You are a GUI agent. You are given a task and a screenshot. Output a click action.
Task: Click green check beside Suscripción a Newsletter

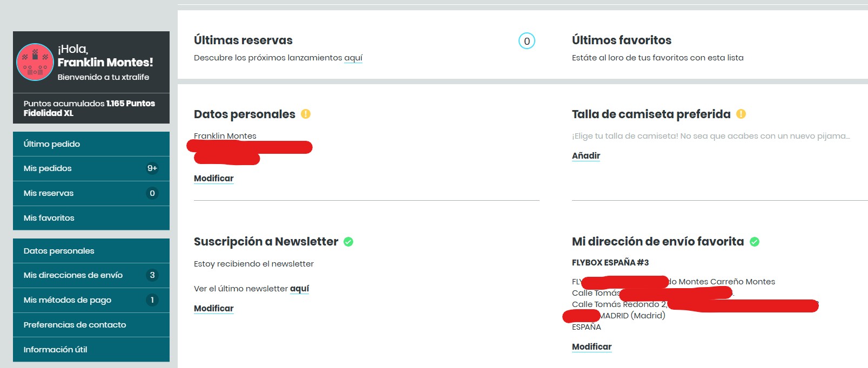pyautogui.click(x=348, y=242)
